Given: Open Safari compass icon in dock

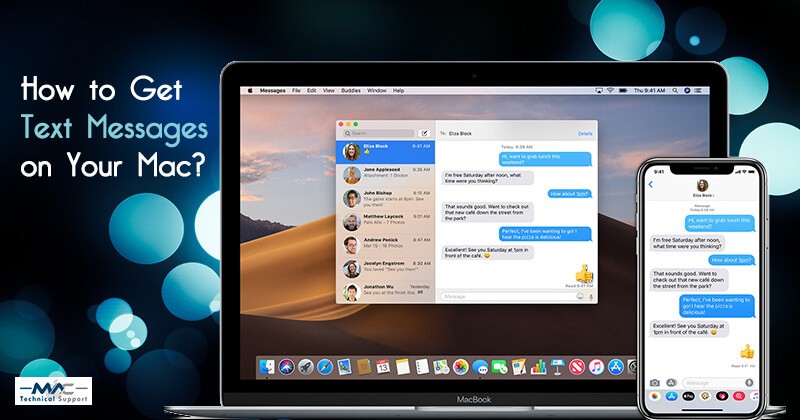Looking at the screenshot, I should [325, 366].
